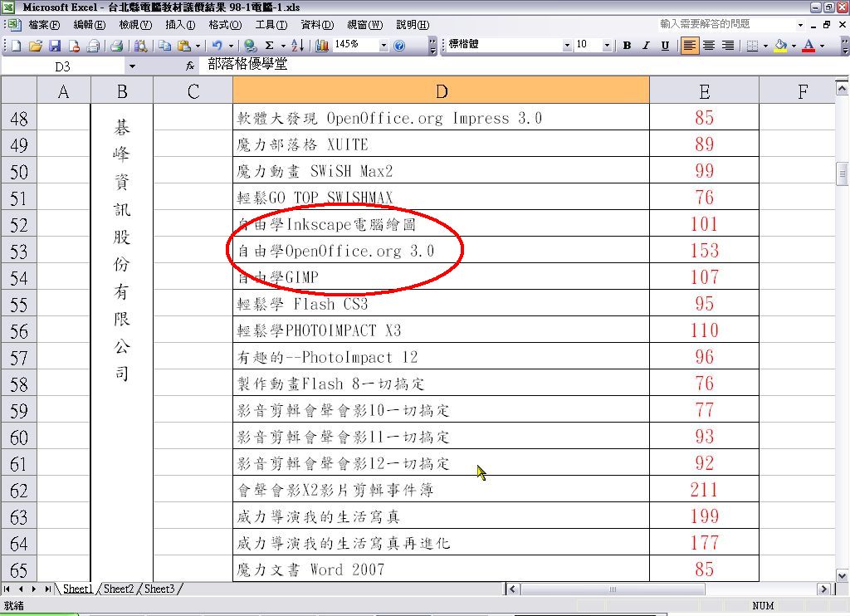
Task: Open the undo history dropdown arrow
Action: pyautogui.click(x=231, y=46)
